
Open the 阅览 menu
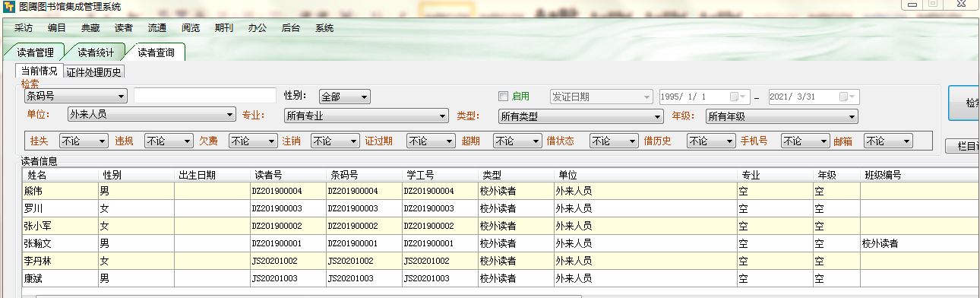click(191, 28)
